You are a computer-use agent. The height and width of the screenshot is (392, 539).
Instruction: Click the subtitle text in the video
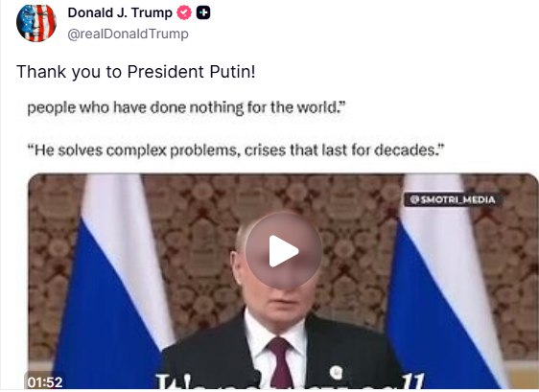coord(290,380)
